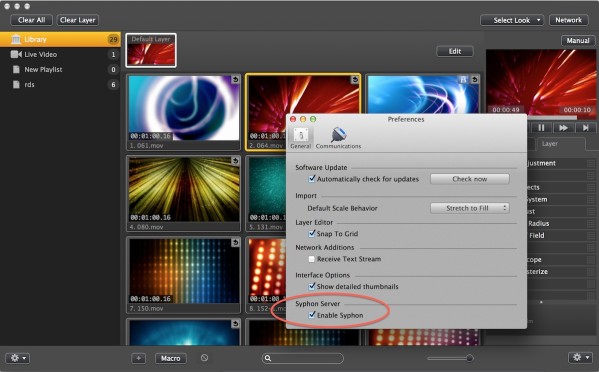Screen dimensions: 599x372
Task: Open the Select Look dropdown
Action: tap(512, 20)
